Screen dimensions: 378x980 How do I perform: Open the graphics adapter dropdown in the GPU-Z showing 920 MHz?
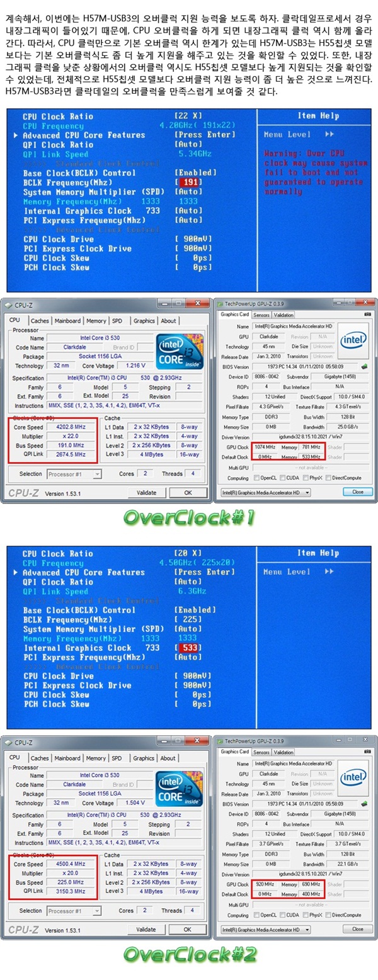click(x=266, y=929)
